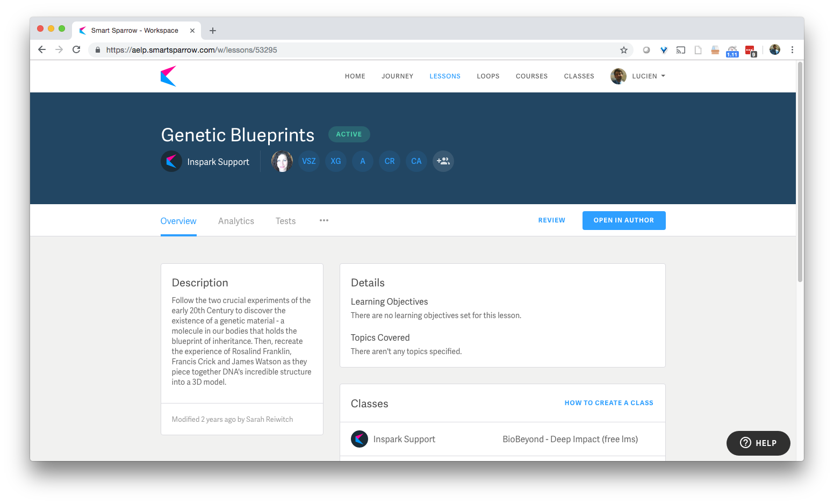Click the add collaborators icon
Image resolution: width=834 pixels, height=504 pixels.
tap(443, 161)
